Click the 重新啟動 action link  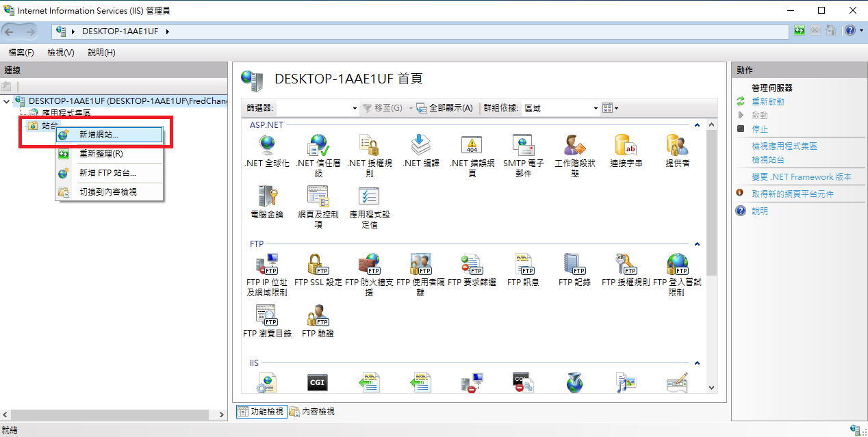coord(767,101)
